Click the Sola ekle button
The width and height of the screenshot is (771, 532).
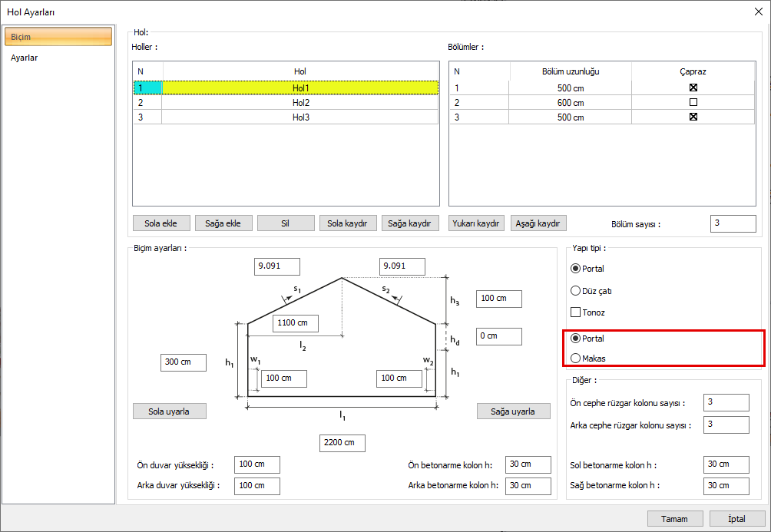click(x=160, y=223)
